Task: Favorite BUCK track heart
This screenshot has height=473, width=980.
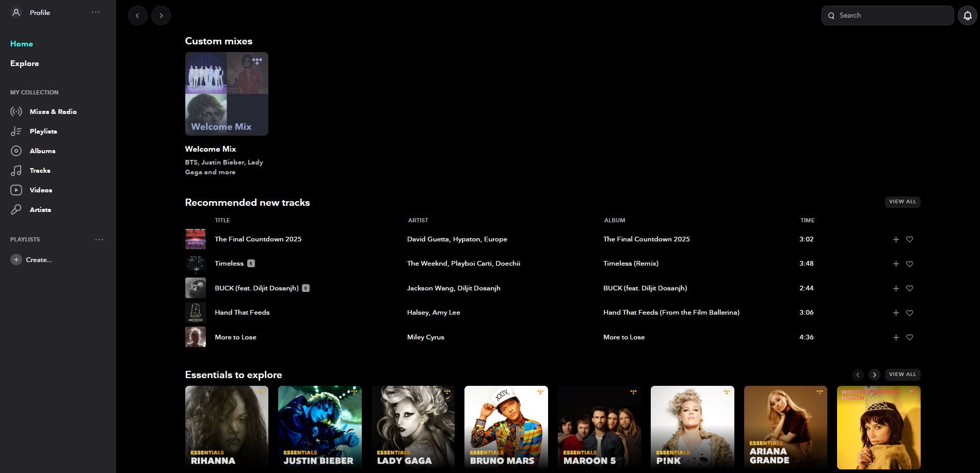Action: (x=910, y=288)
